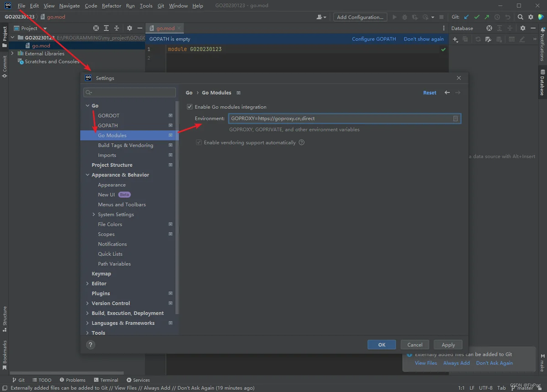The image size is (547, 392).
Task: Click New data source plus icon in Database panel
Action: pyautogui.click(x=455, y=40)
